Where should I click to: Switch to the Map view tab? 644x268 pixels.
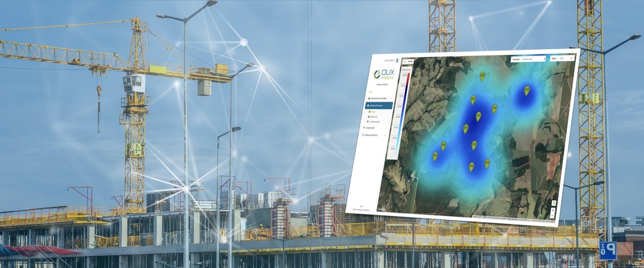coord(405,61)
